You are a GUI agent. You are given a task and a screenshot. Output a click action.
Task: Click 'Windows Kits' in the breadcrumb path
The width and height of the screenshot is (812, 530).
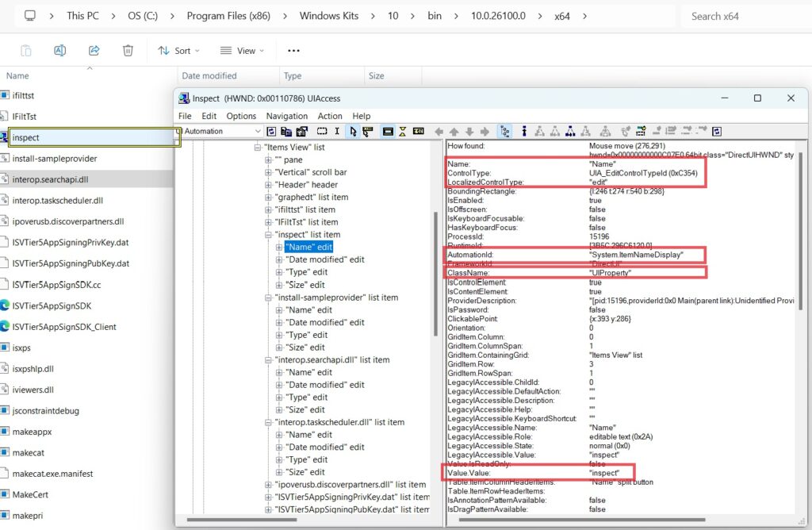pos(328,15)
